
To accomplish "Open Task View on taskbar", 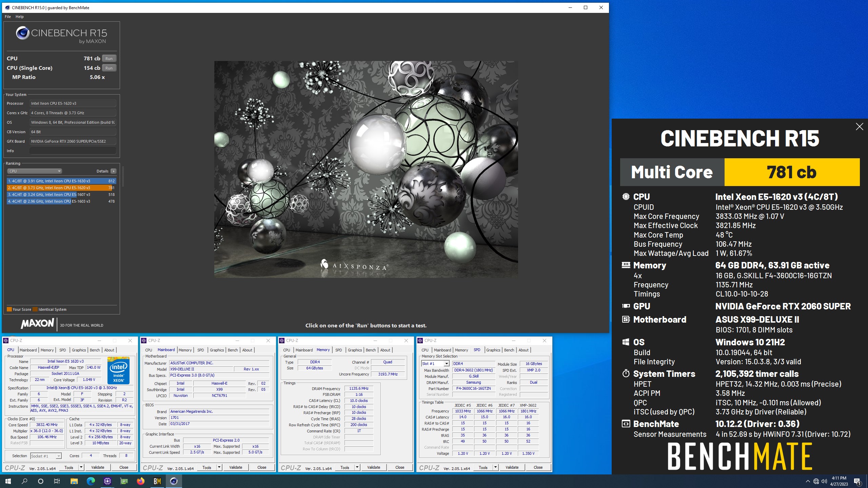I will click(x=57, y=481).
